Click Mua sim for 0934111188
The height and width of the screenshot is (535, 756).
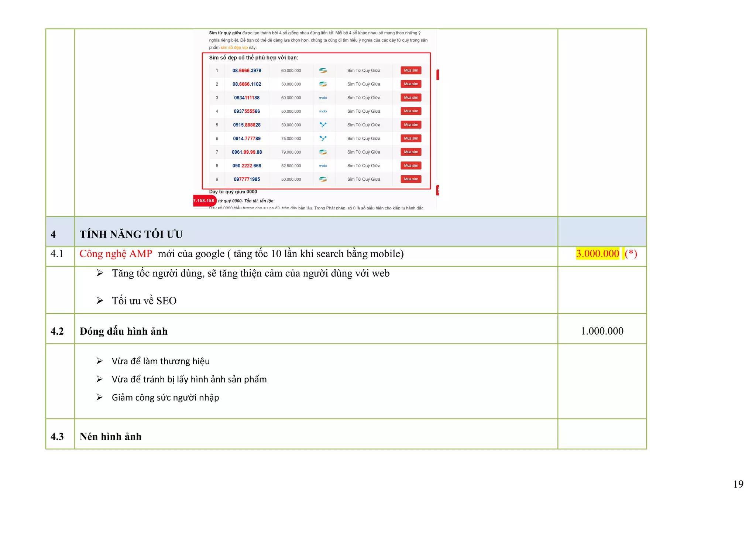coord(411,98)
